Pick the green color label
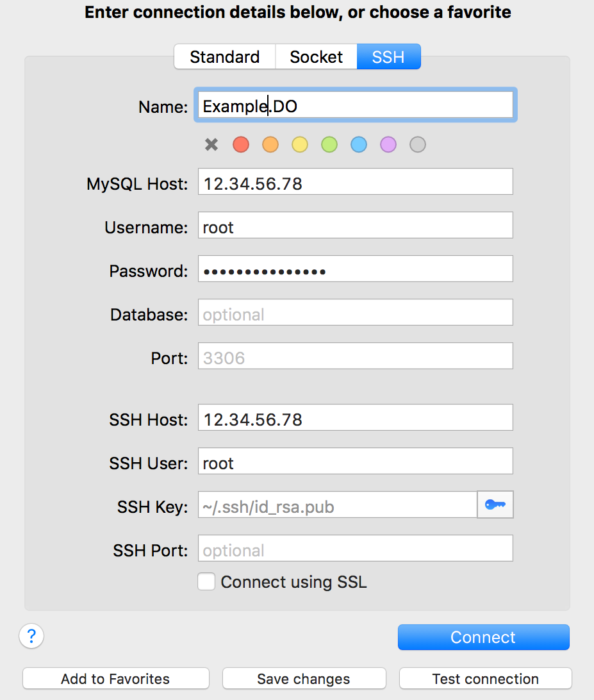 pos(329,145)
